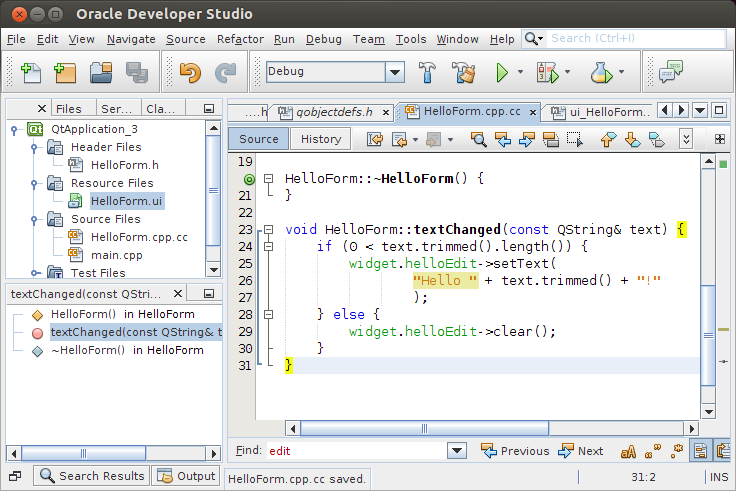Open the Debug configuration dropdown
The width and height of the screenshot is (736, 491).
394,72
